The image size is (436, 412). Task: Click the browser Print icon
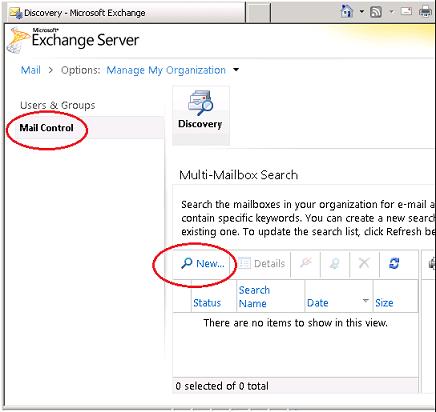pos(425,11)
